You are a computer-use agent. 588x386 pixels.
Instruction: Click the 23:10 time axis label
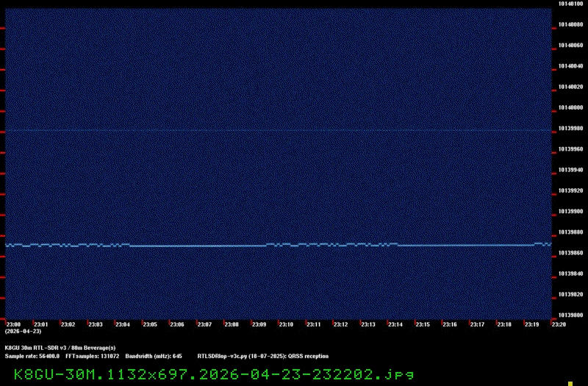pos(286,324)
